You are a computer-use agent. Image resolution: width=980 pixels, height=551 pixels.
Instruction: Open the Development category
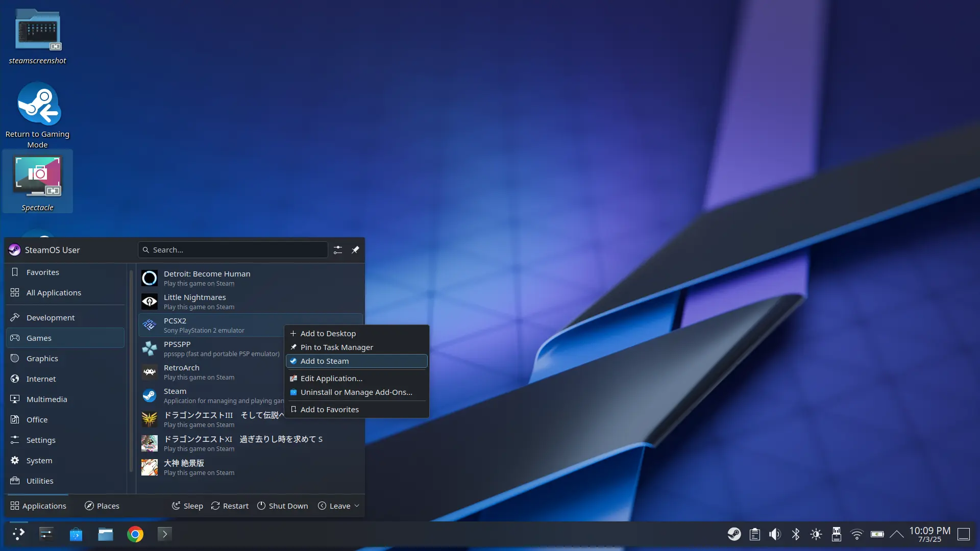coord(65,318)
